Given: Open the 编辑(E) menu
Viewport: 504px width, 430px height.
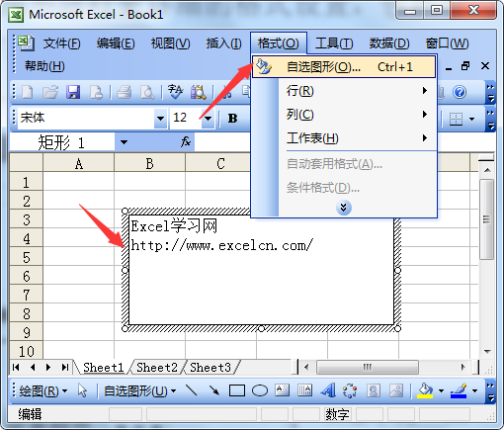Looking at the screenshot, I should coord(116,43).
